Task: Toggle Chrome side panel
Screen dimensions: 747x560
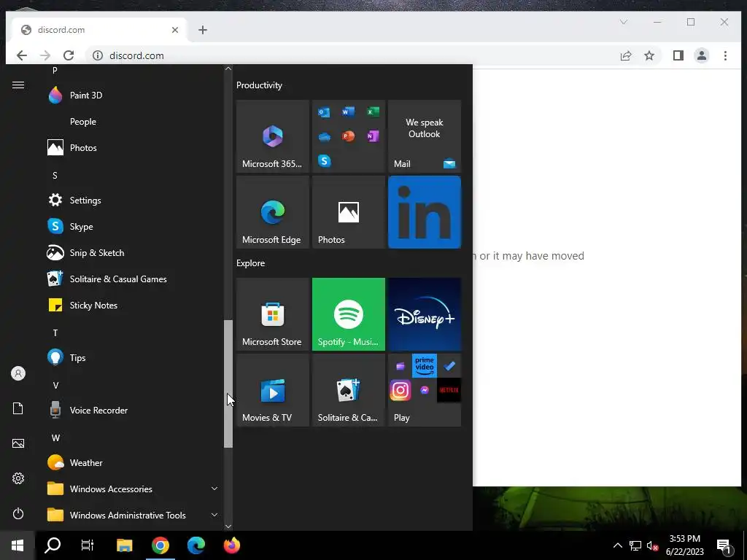Action: tap(678, 55)
